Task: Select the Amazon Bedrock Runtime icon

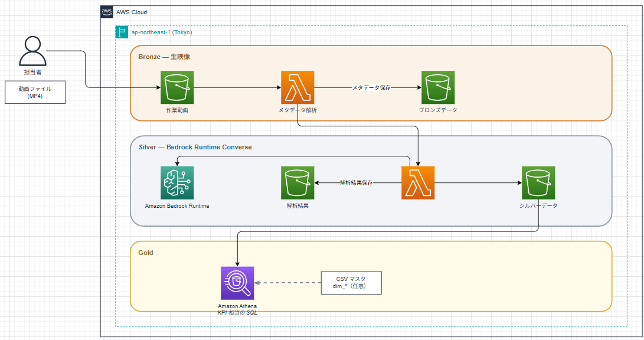Action: click(177, 183)
